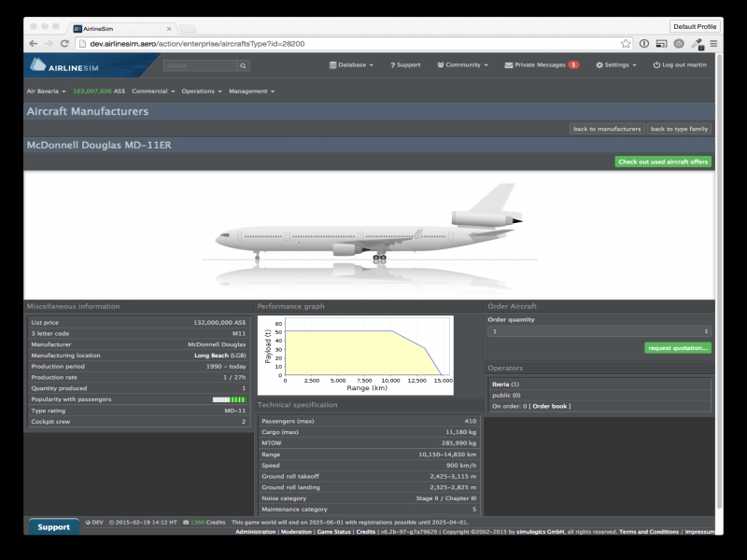Screen dimensions: 747x560
Task: Open the Settings dropdown
Action: click(x=616, y=64)
